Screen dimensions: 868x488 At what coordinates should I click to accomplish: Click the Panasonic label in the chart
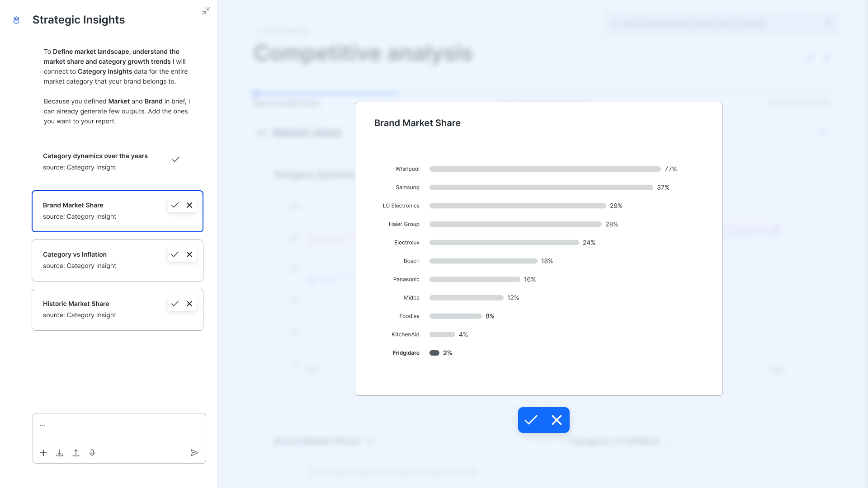point(406,280)
